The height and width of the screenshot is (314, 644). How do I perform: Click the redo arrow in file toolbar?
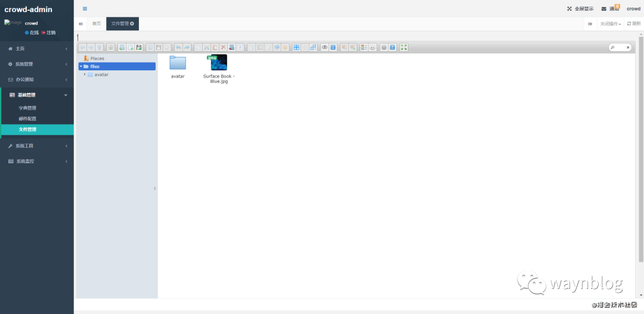[x=187, y=47]
